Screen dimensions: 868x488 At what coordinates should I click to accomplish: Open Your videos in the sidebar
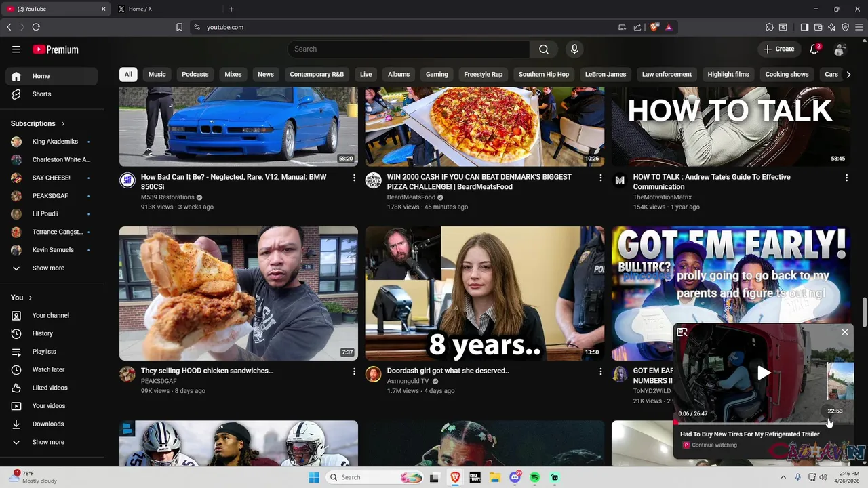(x=52, y=406)
